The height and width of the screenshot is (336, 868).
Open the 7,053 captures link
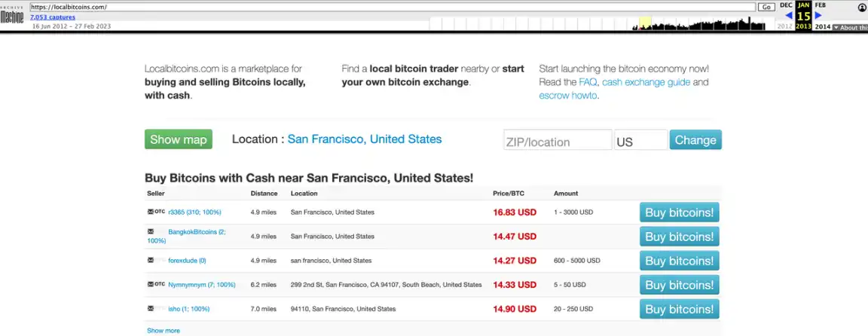pos(53,17)
